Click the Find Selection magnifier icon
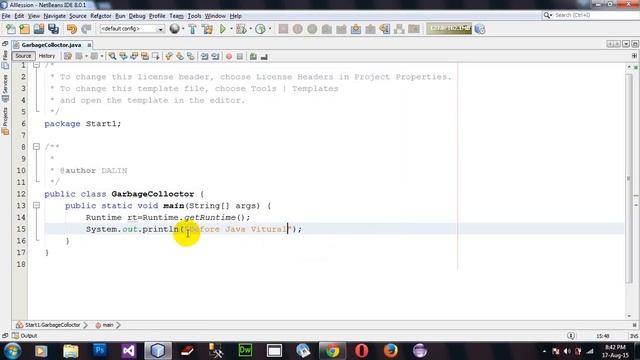 point(112,56)
